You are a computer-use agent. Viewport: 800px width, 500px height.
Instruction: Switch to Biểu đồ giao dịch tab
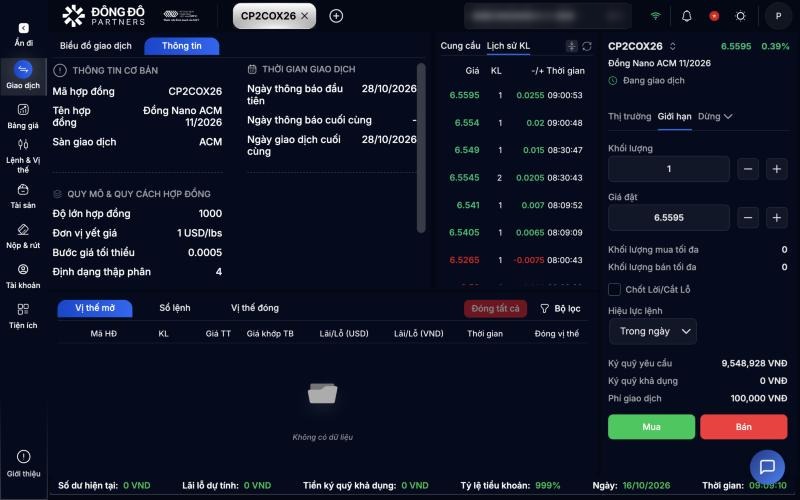tap(95, 46)
